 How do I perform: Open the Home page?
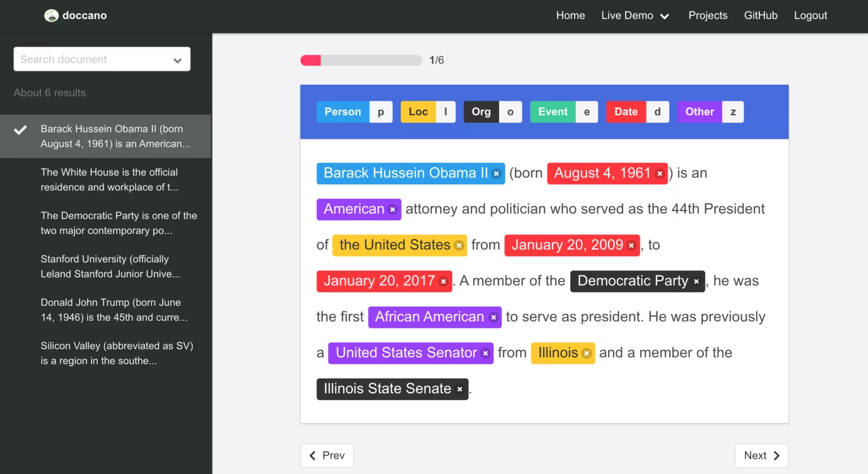click(x=570, y=16)
